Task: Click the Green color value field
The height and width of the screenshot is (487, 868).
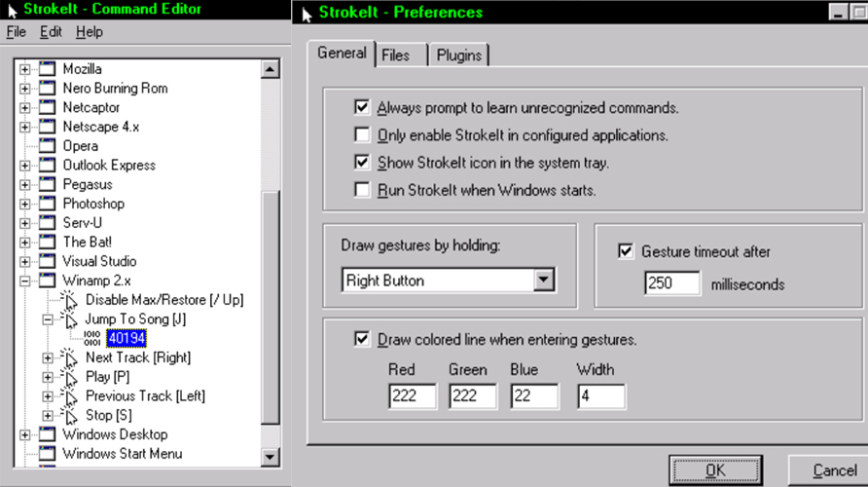Action: pyautogui.click(x=473, y=396)
